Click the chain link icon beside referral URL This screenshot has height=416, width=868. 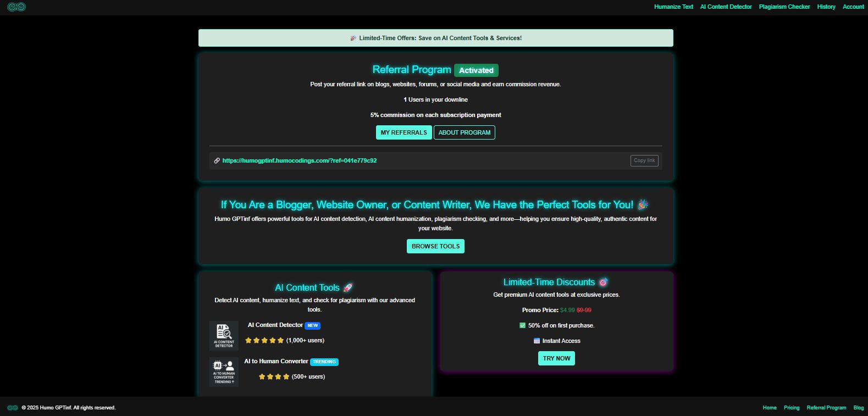[217, 160]
